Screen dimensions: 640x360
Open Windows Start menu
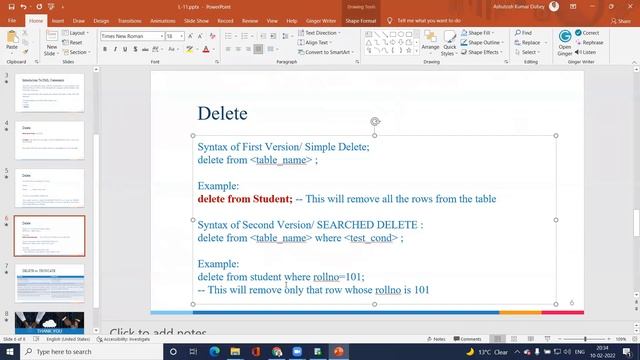click(x=10, y=351)
